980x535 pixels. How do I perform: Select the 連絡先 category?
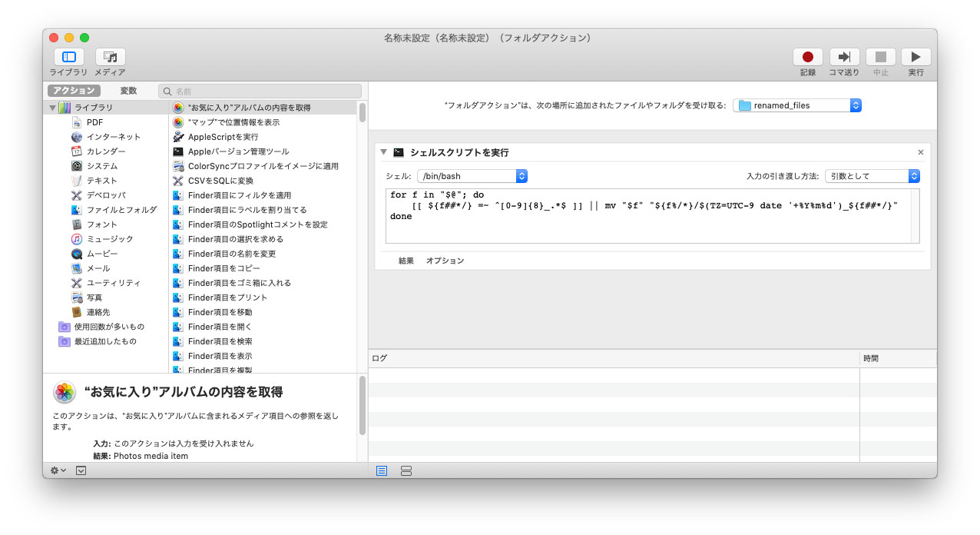(91, 312)
